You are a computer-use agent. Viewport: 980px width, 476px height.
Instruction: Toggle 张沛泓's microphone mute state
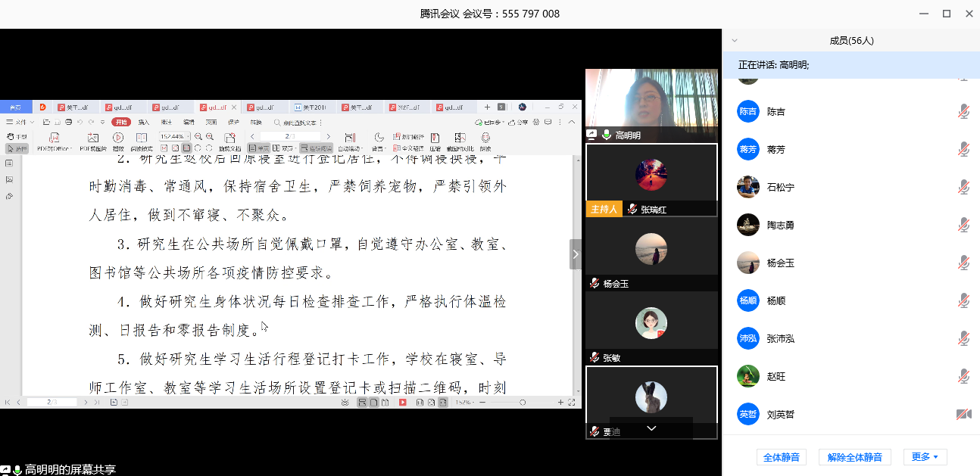963,338
